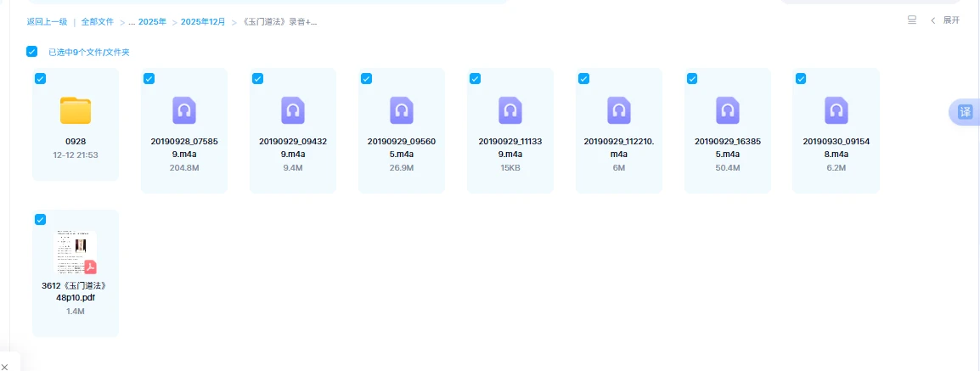Image resolution: width=980 pixels, height=371 pixels.
Task: Deselect the PDF file checkbox
Action: (x=40, y=220)
